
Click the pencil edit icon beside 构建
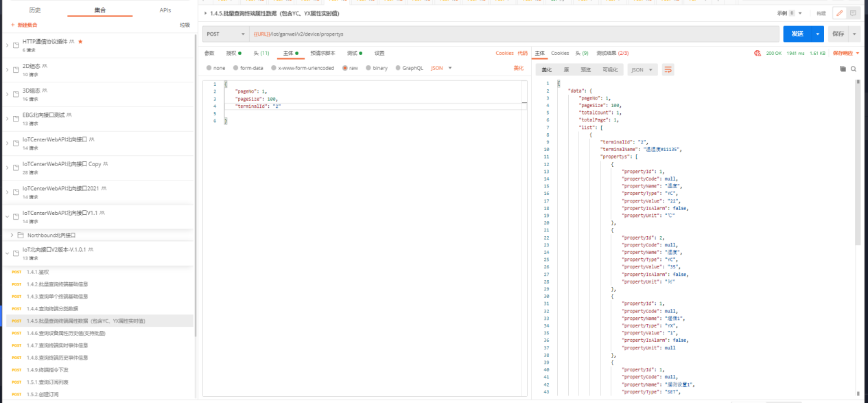point(839,13)
